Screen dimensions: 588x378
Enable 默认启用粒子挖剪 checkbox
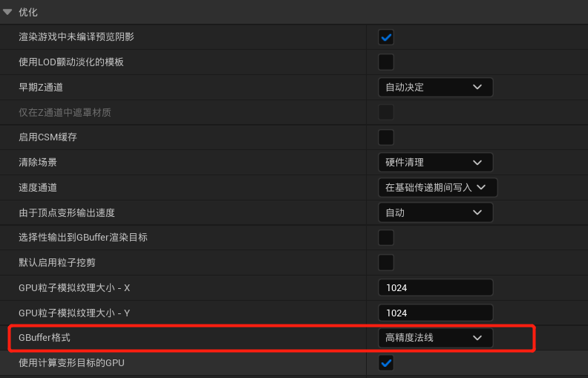[386, 262]
